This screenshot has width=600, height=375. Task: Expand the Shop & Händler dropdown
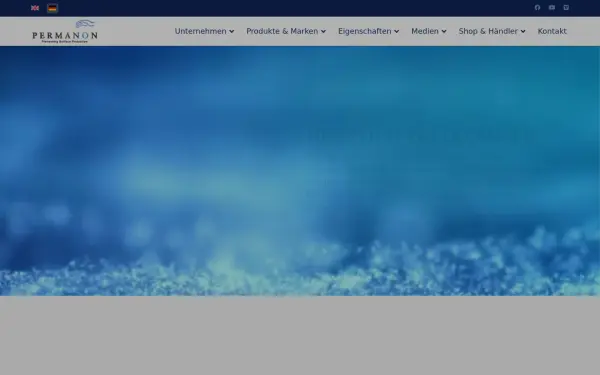pos(492,31)
